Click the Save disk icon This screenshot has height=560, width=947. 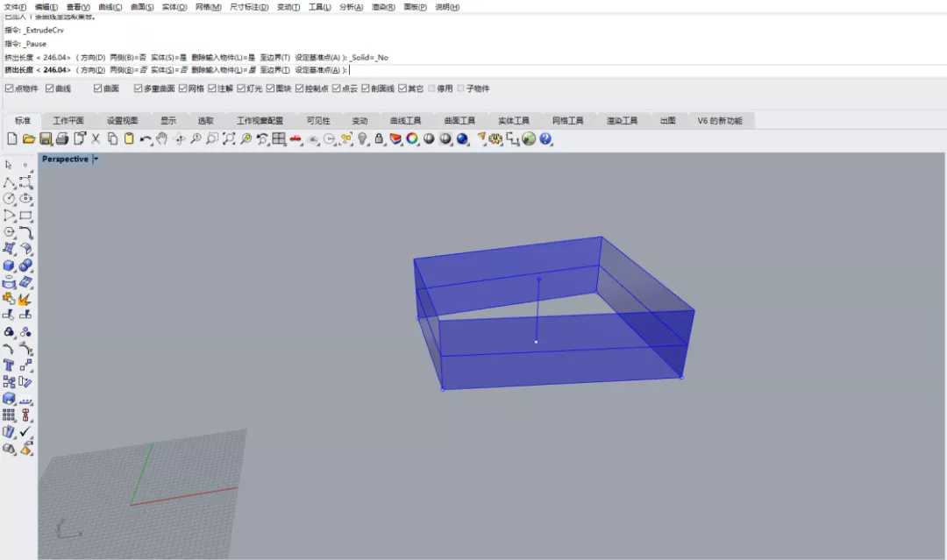point(45,138)
